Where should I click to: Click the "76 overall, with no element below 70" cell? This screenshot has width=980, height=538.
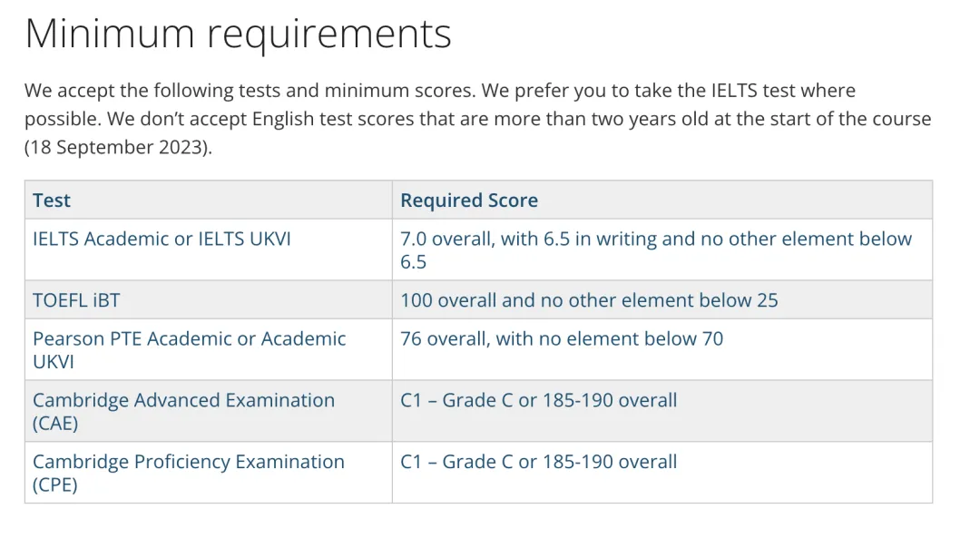point(562,339)
